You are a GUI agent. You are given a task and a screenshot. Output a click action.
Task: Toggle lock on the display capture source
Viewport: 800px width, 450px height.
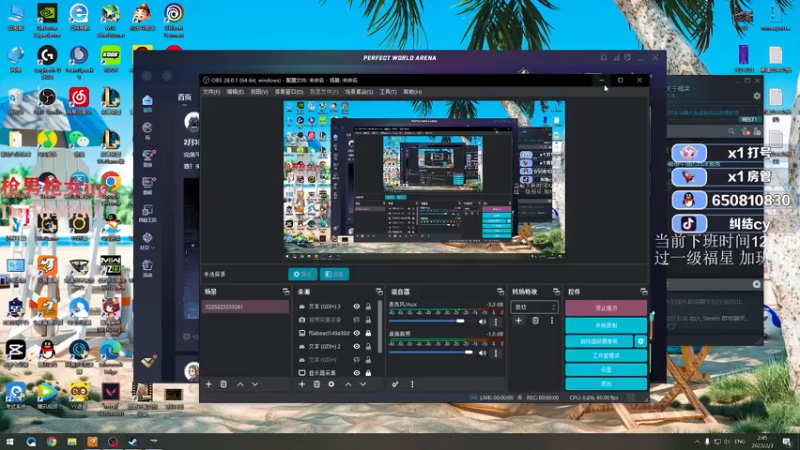click(x=368, y=373)
